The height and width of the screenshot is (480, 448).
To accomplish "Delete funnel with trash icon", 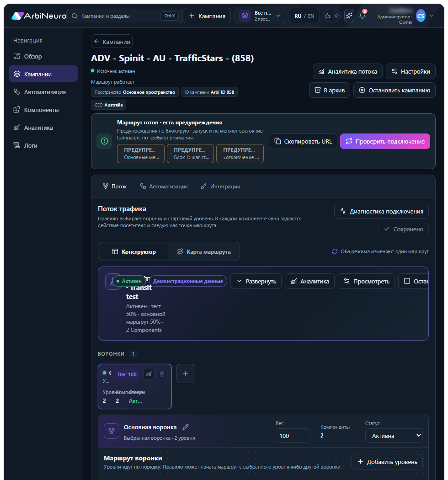I will (x=162, y=374).
